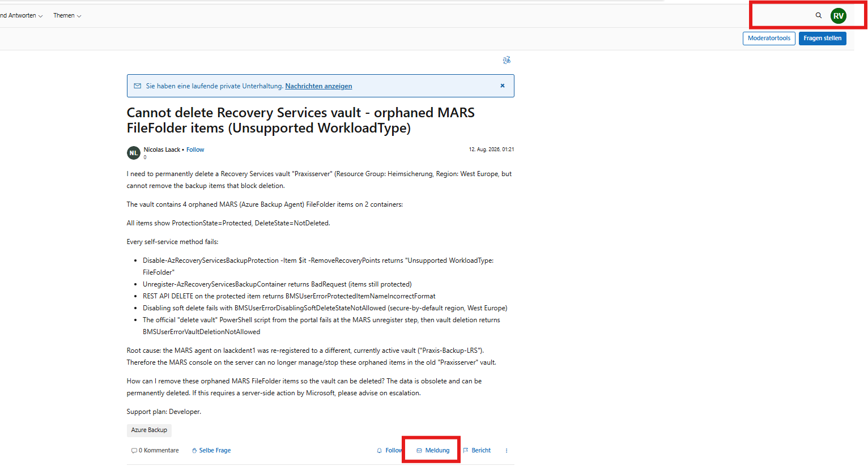Image resolution: width=868 pixels, height=470 pixels.
Task: Click the line 'All items show ProtectionState=Protected'
Action: [228, 223]
